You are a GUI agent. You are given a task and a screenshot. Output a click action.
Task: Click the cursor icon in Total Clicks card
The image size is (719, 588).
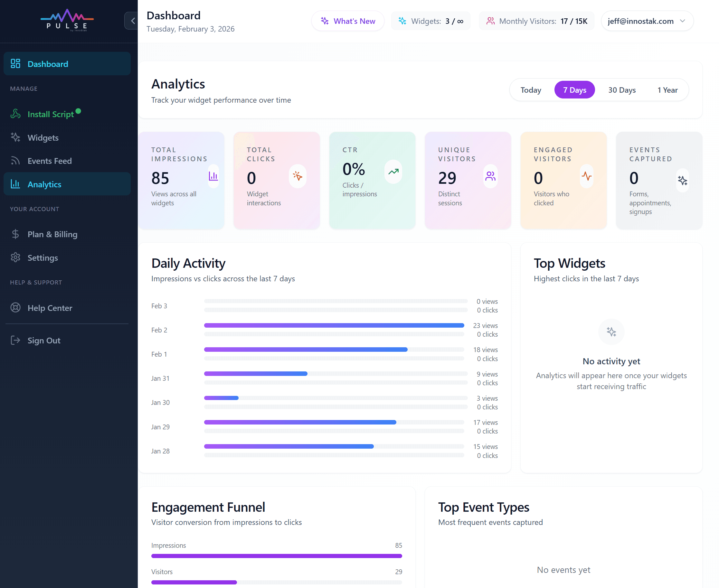point(298,176)
